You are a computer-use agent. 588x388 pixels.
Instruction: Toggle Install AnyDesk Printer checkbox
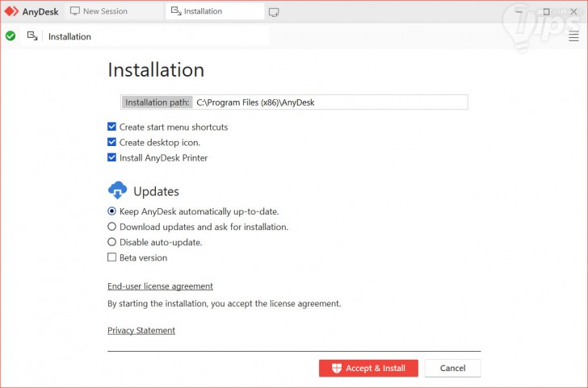pos(111,157)
